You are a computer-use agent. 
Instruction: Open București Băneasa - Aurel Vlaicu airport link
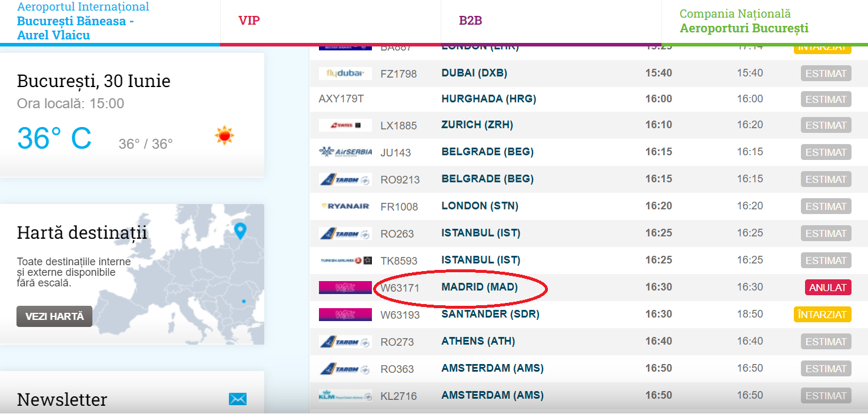75,28
